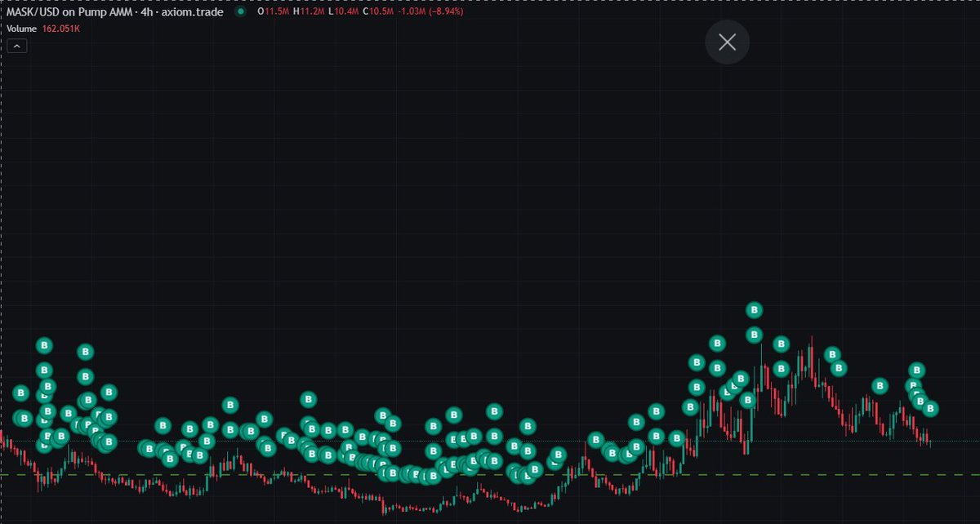Screen dimensions: 980x524
Task: Select the rightmost B buy marker near the latest candle
Action: 931,408
